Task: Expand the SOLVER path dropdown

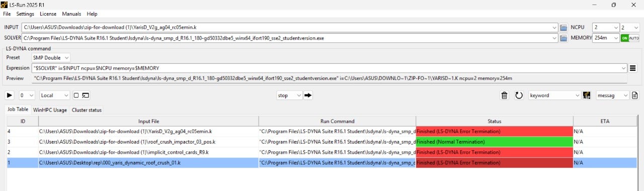Action: pyautogui.click(x=555, y=38)
